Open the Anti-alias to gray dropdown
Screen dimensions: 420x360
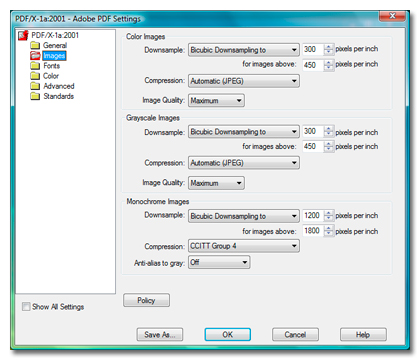tap(219, 262)
